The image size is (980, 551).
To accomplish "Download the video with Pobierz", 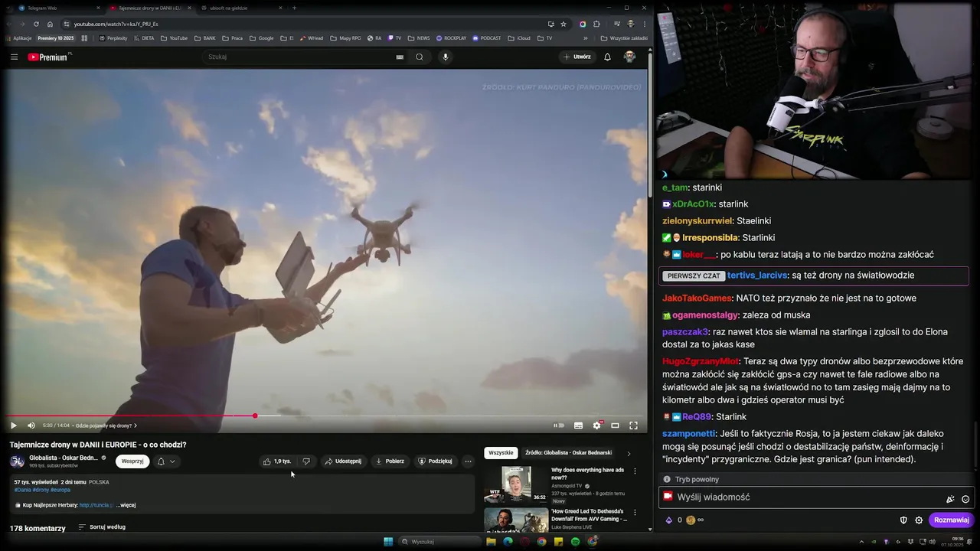I will pyautogui.click(x=390, y=461).
